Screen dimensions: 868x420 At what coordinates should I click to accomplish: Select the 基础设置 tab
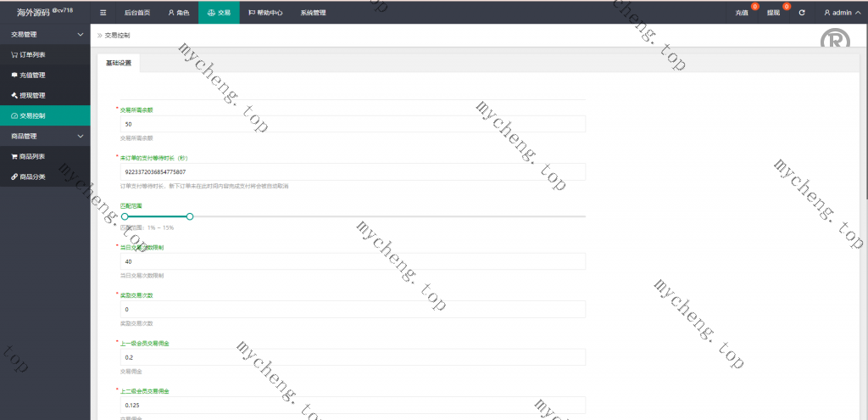pyautogui.click(x=119, y=64)
